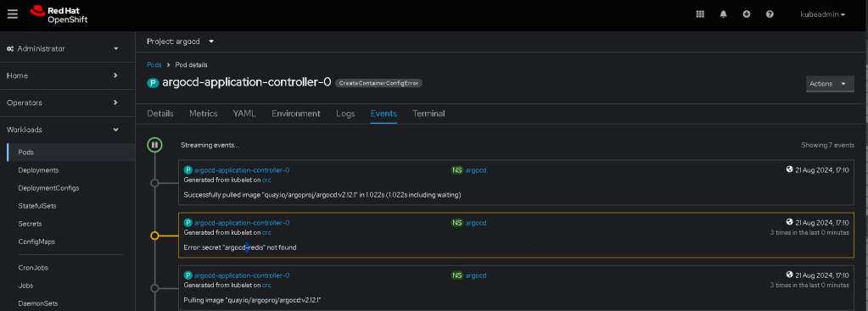Open the kubeadmin user menu
This screenshot has height=311, width=868.
(823, 14)
